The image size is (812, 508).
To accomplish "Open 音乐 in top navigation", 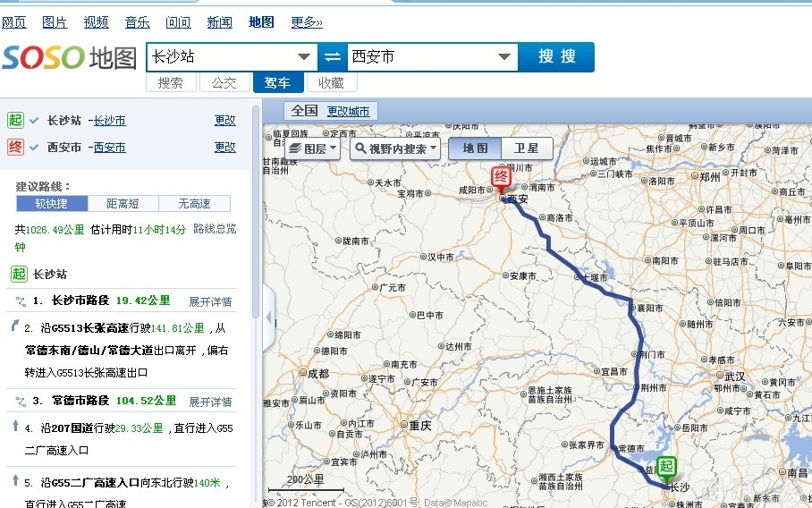I will tap(137, 22).
